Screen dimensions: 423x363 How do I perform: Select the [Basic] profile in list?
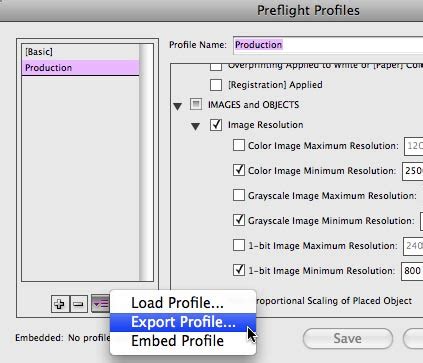(80, 52)
